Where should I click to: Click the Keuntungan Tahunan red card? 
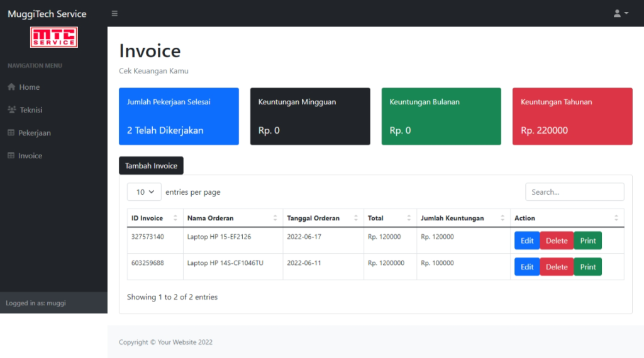572,116
